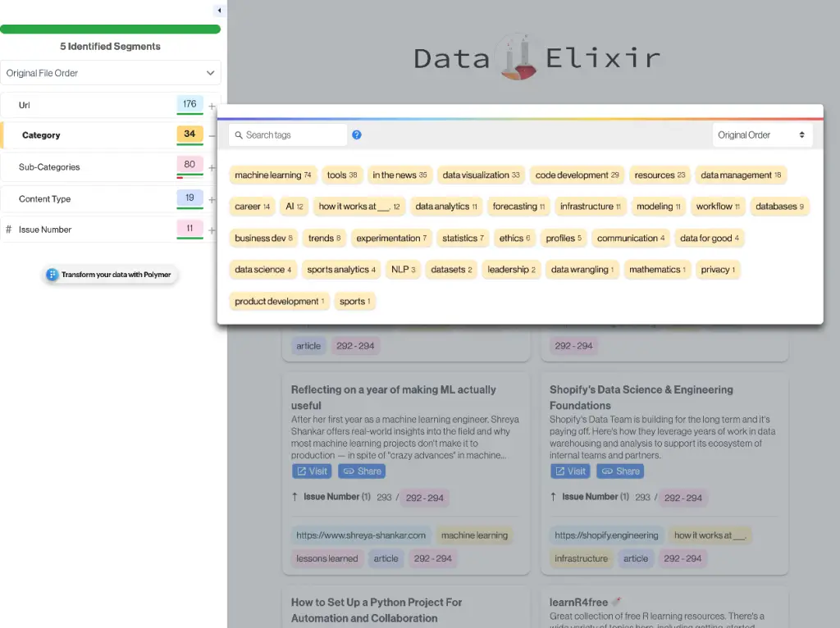Viewport: 840px width, 628px height.
Task: Choose the statistics tag
Action: [463, 238]
